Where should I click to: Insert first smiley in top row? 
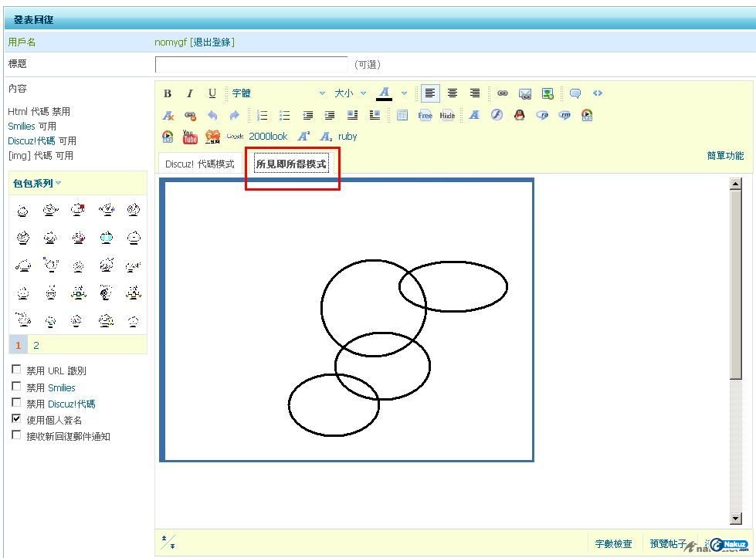click(x=22, y=210)
